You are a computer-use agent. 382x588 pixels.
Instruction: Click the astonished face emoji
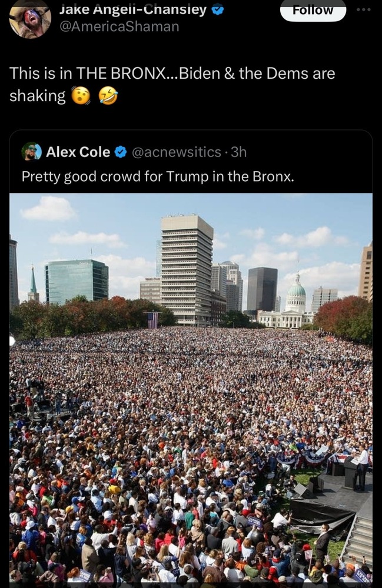pos(81,96)
